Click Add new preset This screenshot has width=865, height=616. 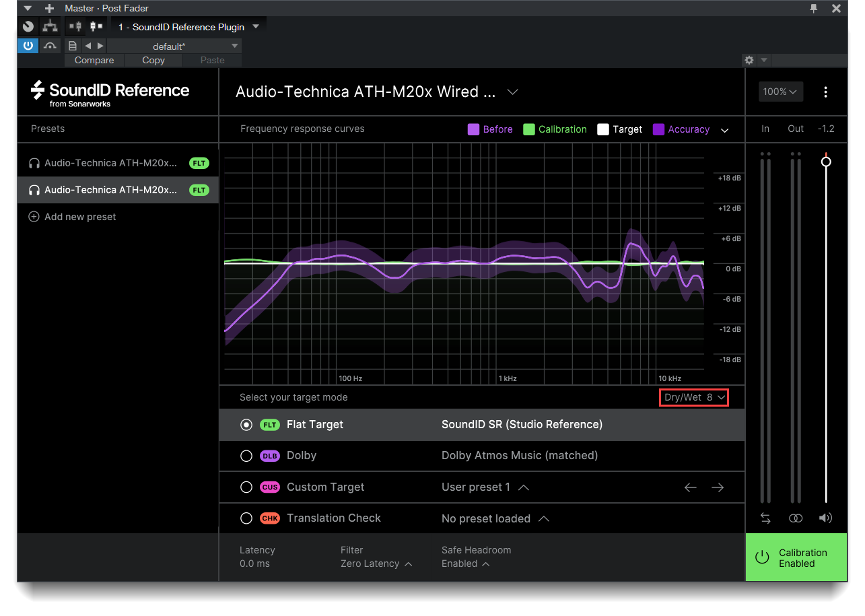[x=73, y=217]
